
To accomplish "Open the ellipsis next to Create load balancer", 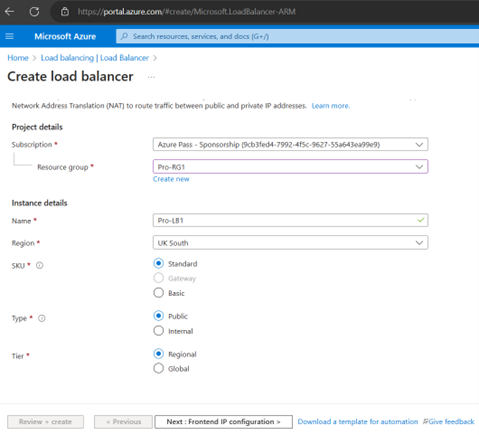I will 151,77.
